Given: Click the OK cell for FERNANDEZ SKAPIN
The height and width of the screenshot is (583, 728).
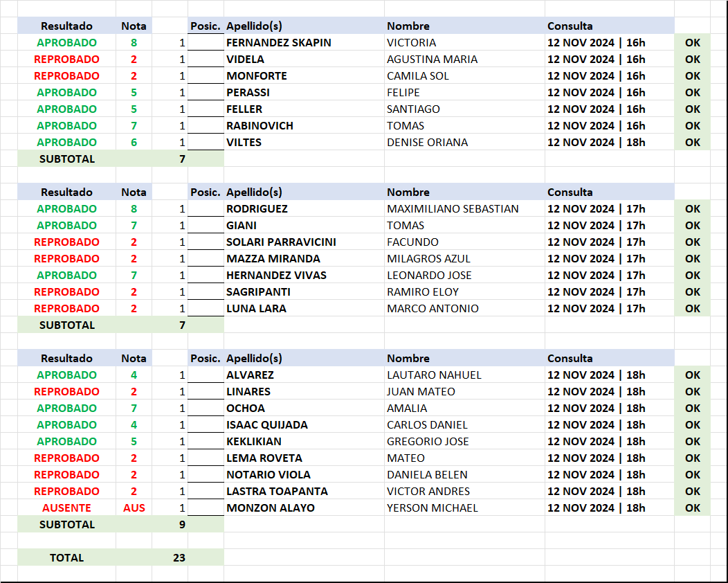Looking at the screenshot, I should 692,42.
